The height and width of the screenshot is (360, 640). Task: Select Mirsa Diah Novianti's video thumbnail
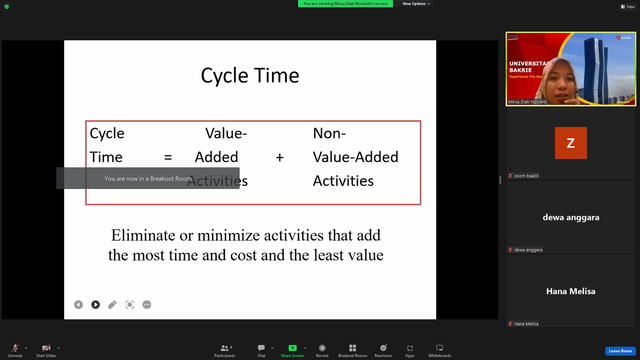pyautogui.click(x=571, y=69)
